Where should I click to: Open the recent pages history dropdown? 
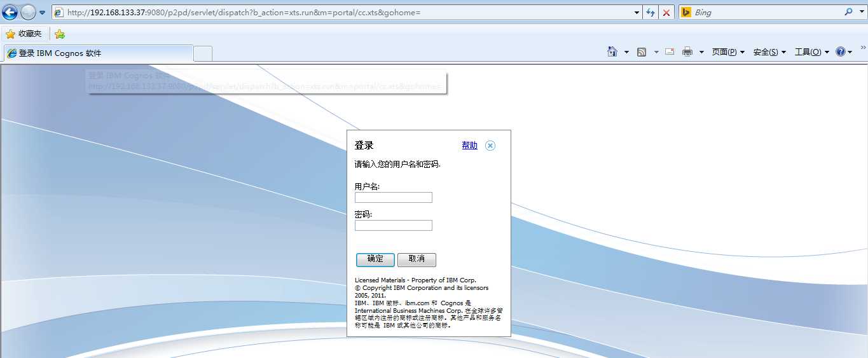(x=43, y=13)
